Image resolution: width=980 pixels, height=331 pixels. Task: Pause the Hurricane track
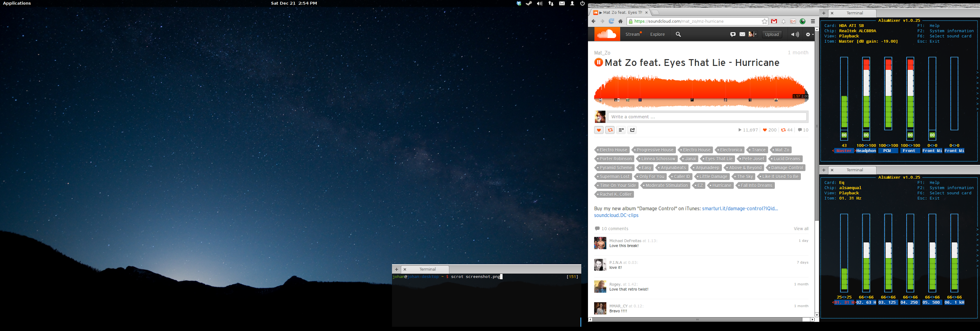(599, 62)
